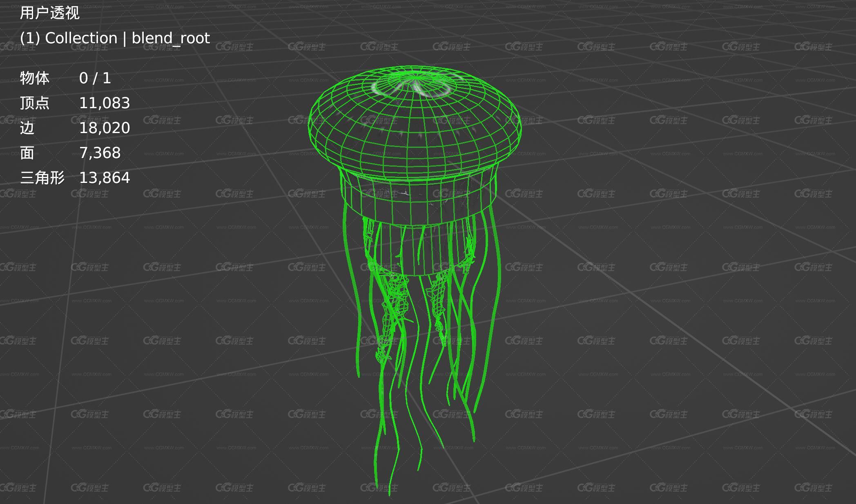Click the triangle count '13,864'
856x504 pixels.
point(105,178)
